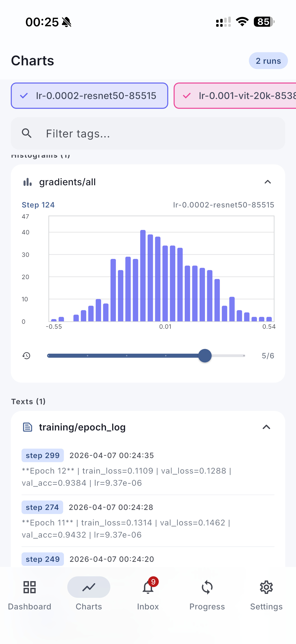Tap the search magnifier icon

tap(27, 134)
